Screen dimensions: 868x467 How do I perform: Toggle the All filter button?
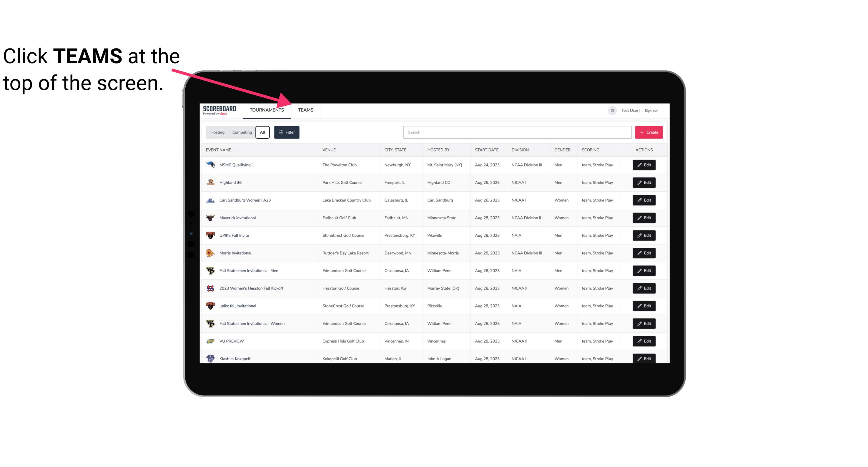tap(262, 132)
